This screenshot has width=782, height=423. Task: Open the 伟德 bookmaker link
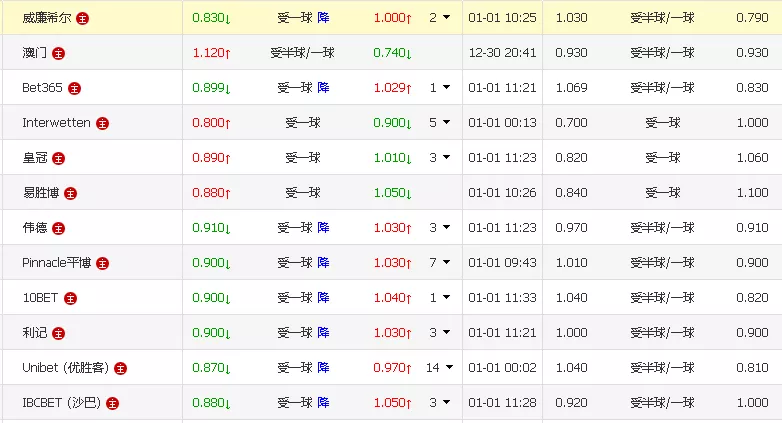pyautogui.click(x=34, y=228)
